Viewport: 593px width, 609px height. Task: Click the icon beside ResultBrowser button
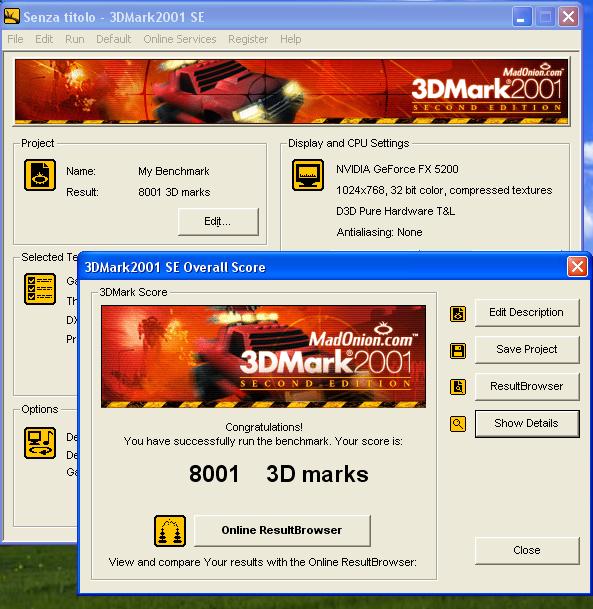(x=458, y=387)
